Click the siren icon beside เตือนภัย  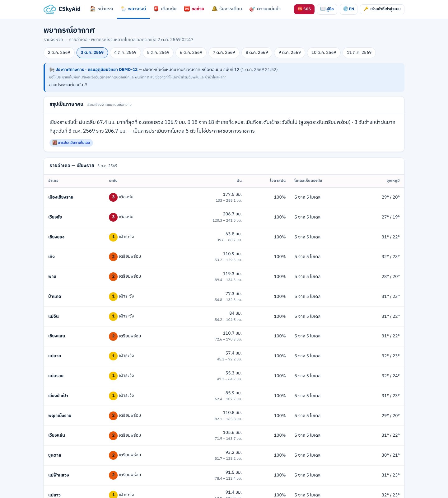(x=156, y=9)
